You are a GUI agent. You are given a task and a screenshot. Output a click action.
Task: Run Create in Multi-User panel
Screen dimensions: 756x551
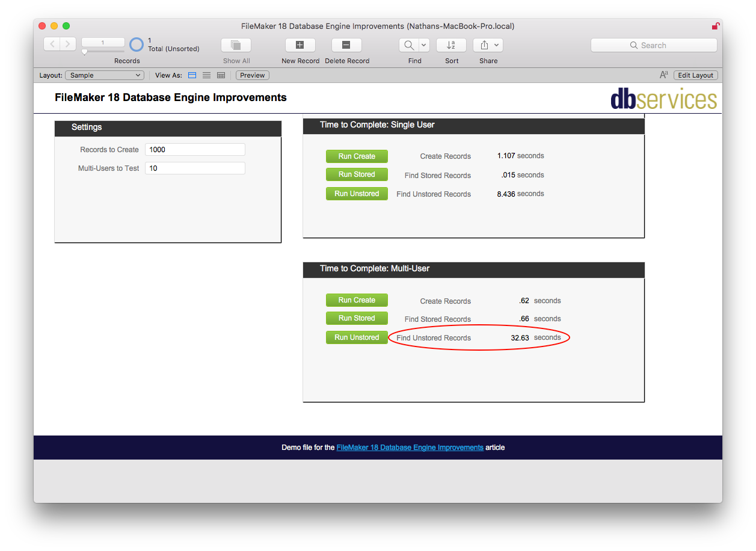357,300
